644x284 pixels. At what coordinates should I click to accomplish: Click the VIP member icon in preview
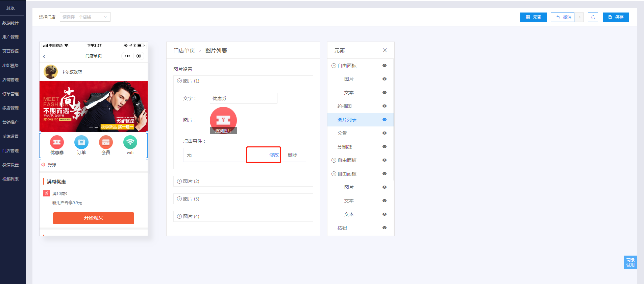106,142
